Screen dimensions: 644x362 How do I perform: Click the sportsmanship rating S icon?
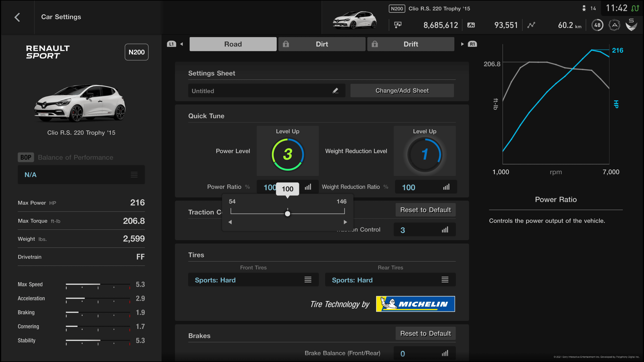pos(631,24)
